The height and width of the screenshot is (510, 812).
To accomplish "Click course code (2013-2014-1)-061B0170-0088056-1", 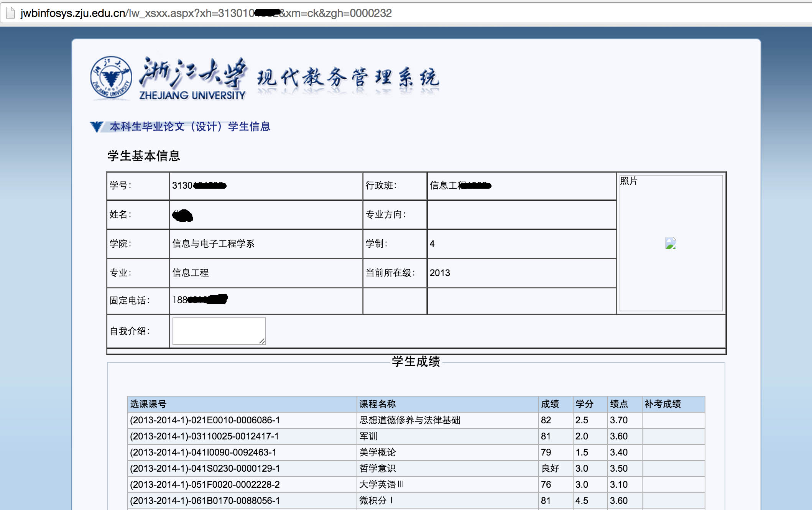I will pyautogui.click(x=205, y=501).
